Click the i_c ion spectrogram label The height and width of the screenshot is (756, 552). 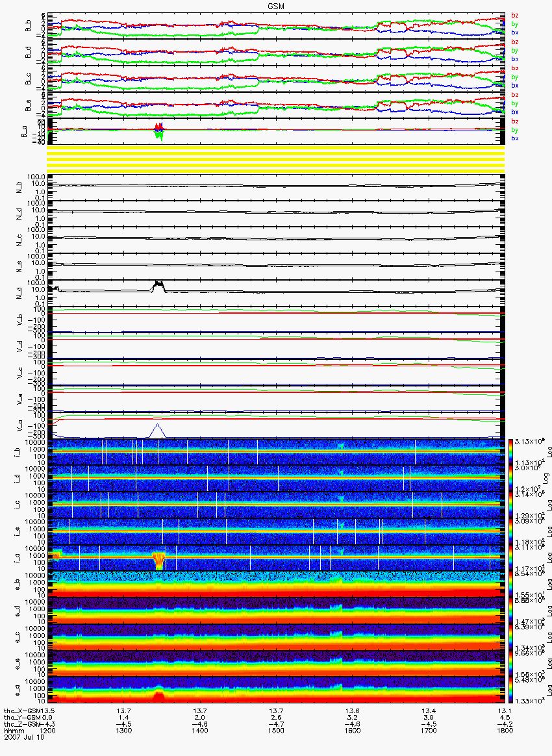coord(18,506)
